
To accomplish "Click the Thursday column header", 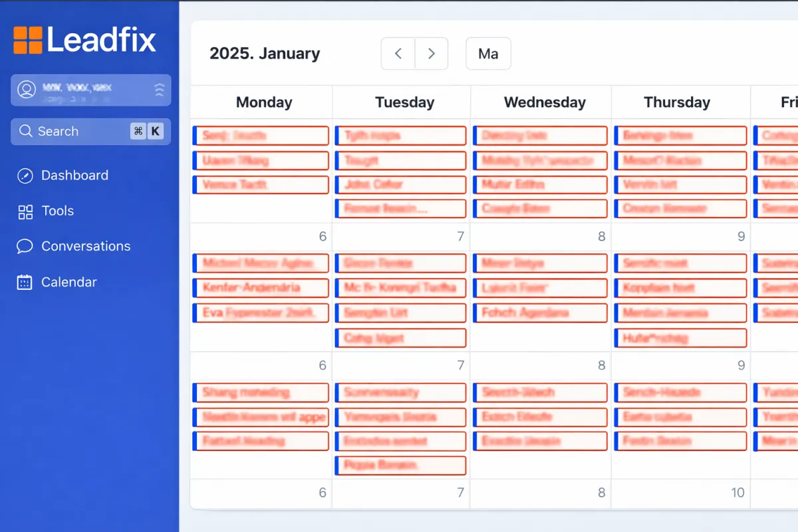I will (x=677, y=102).
